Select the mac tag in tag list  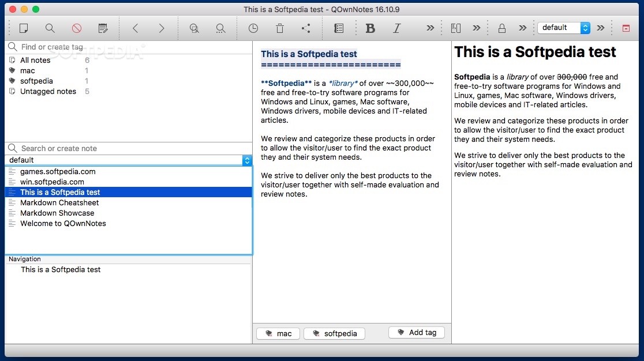28,70
